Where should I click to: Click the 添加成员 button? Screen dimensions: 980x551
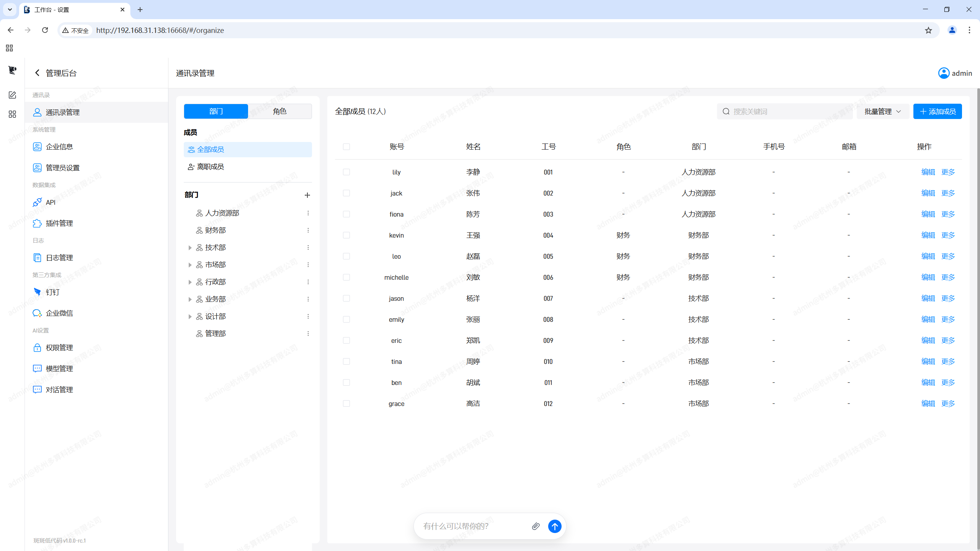[x=938, y=111]
